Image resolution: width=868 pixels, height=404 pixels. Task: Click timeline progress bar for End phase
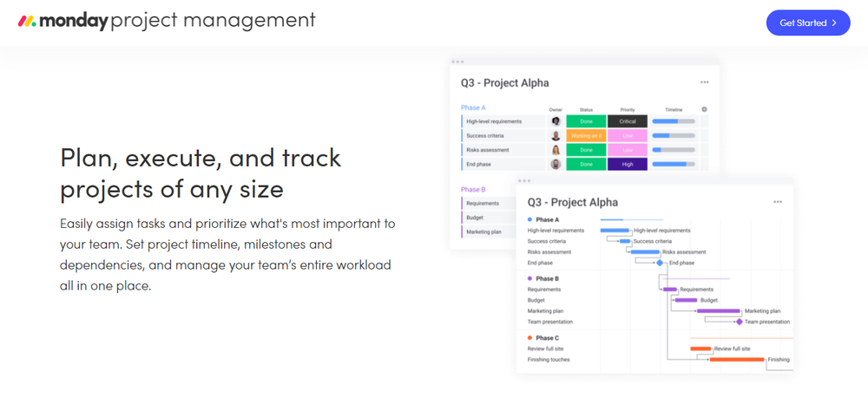tap(674, 164)
